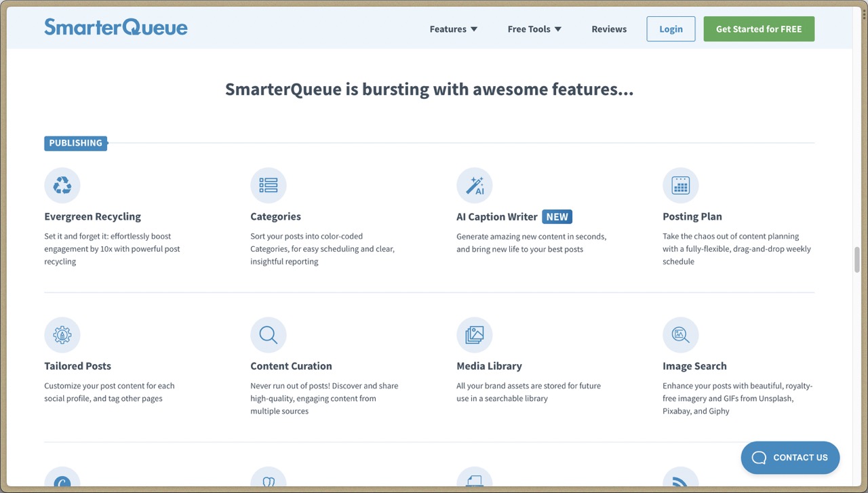Click the PUBLISHING section label
Viewport: 868px width, 493px height.
point(75,143)
